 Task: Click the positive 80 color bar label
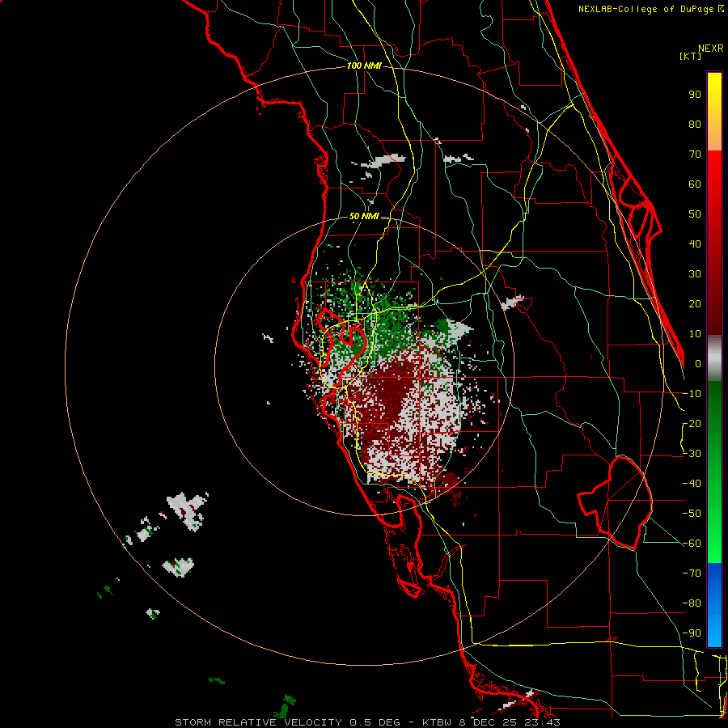(x=695, y=125)
